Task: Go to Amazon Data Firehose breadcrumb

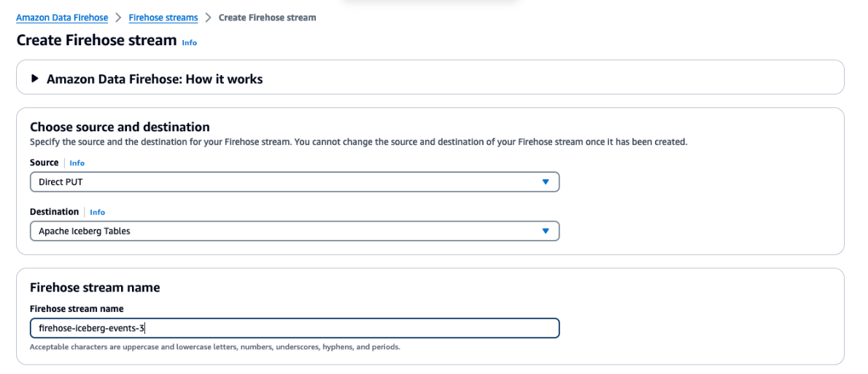Action: (62, 17)
